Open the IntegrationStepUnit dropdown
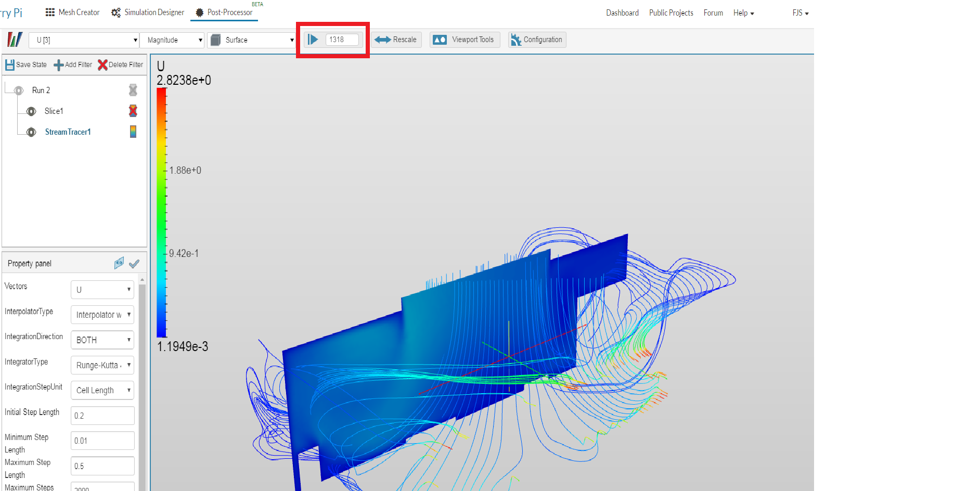980x491 pixels. 102,391
